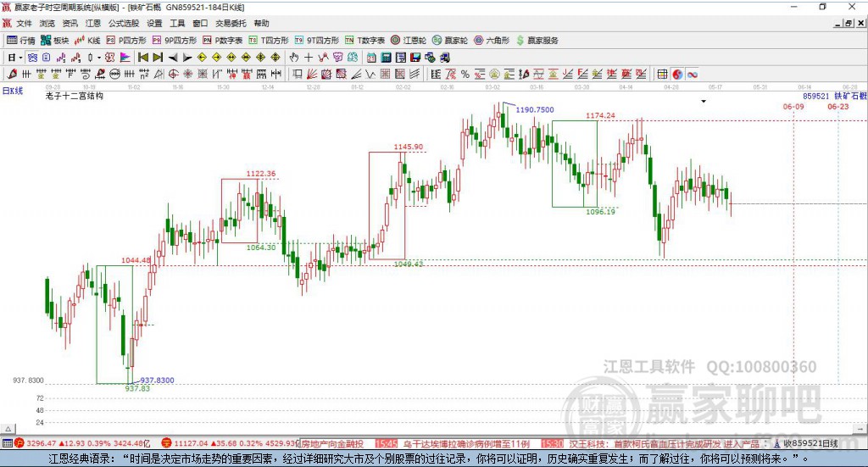Open the 赢家轮 wheel tool
The height and width of the screenshot is (467, 868).
[x=450, y=40]
